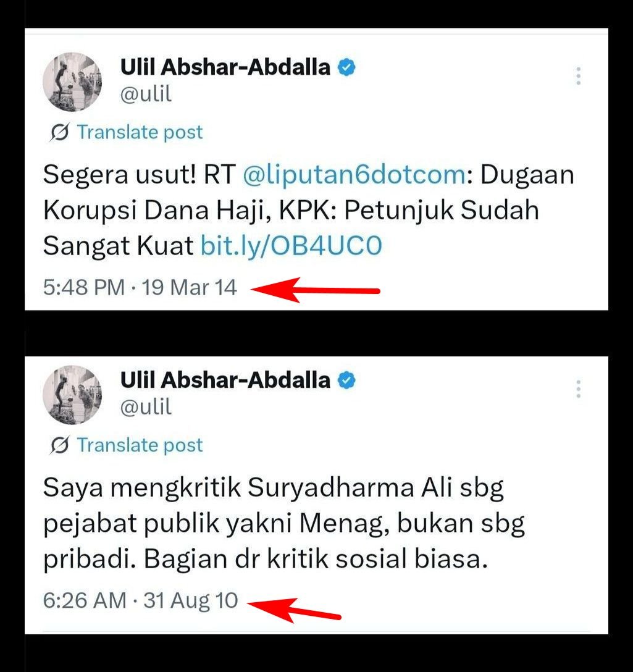Open the 5:48 PM · 19 Mar 14 timestamp
The image size is (633, 672).
click(140, 288)
